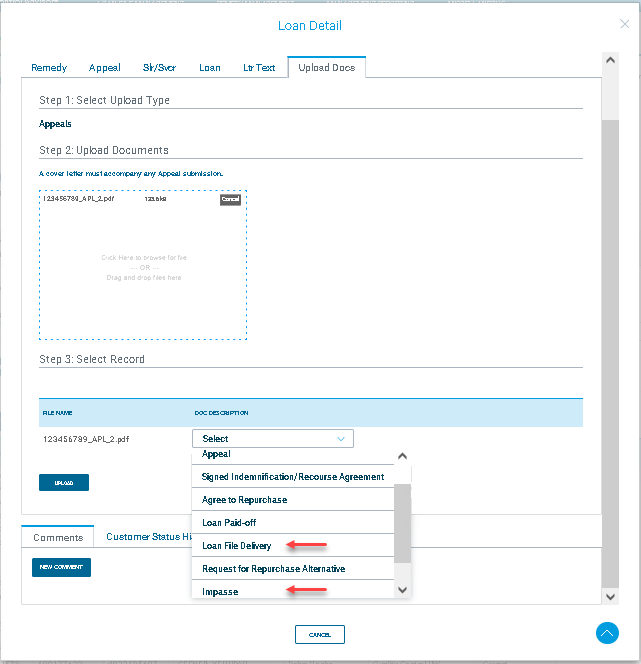641x664 pixels.
Task: Click the blue scroll-to-top circle icon
Action: tap(607, 633)
